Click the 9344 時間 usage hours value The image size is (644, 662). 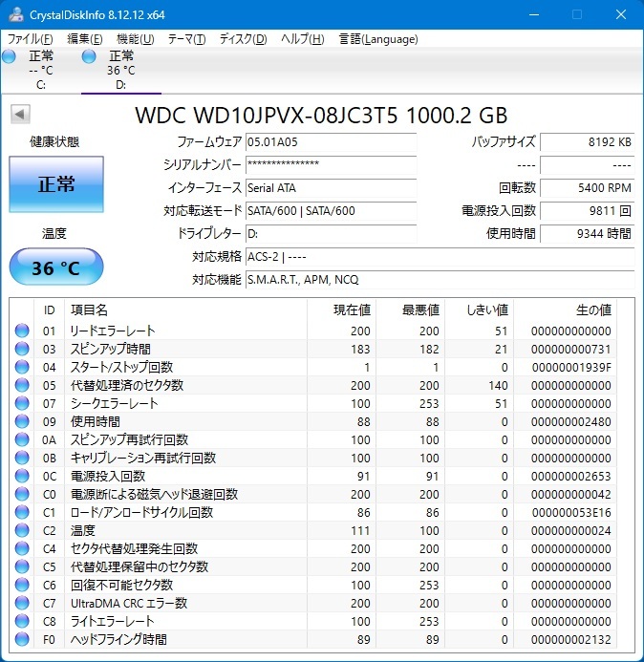coord(588,233)
